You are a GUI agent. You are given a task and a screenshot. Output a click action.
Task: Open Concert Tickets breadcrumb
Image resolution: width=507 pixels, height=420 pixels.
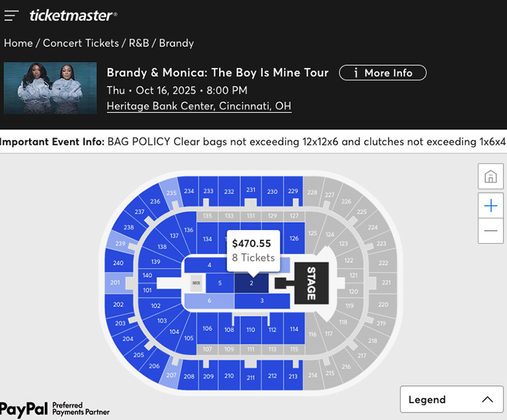[82, 43]
